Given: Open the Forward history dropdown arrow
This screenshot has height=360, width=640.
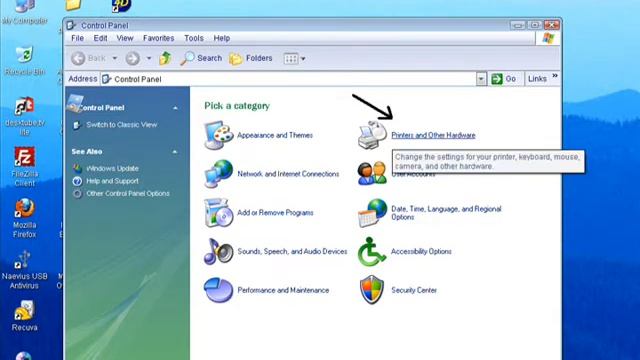Looking at the screenshot, I should click(x=149, y=58).
